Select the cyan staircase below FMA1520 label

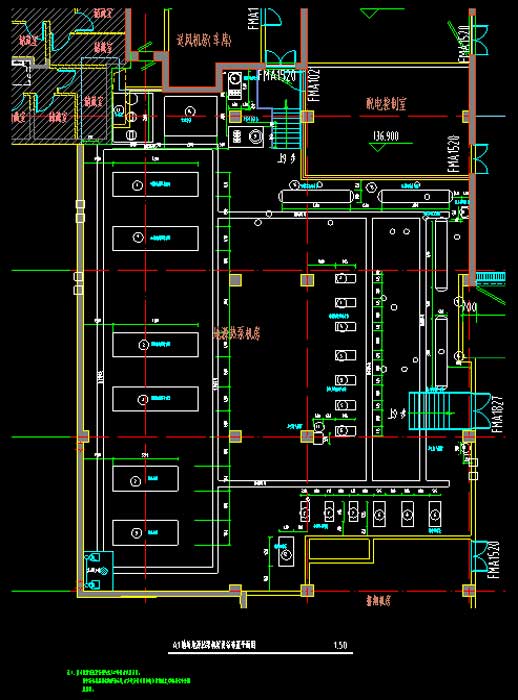click(286, 125)
